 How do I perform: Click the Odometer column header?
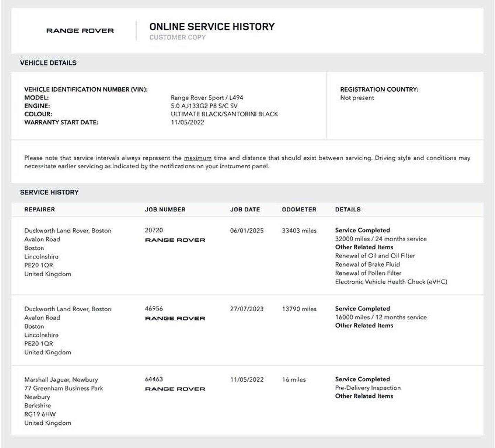click(299, 210)
